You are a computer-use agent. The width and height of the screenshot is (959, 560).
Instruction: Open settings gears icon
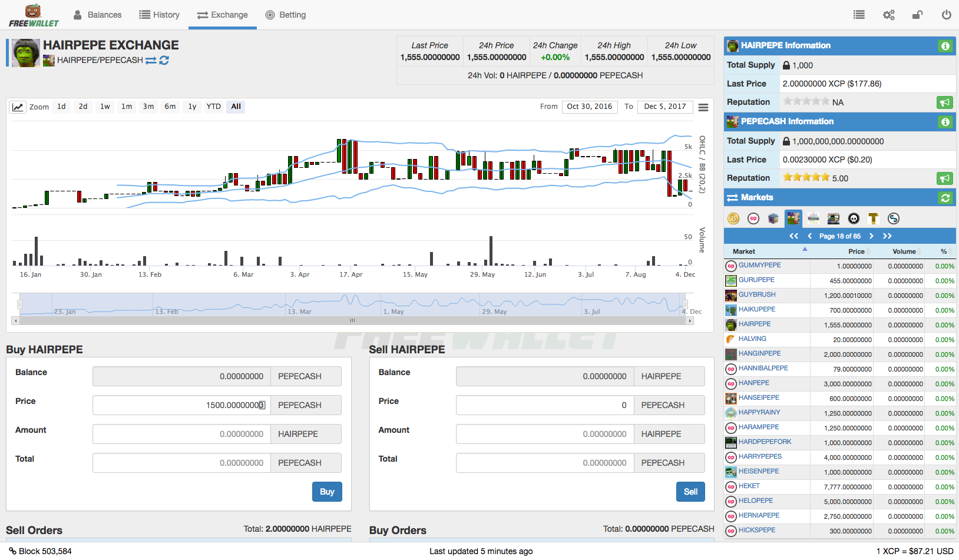[888, 15]
